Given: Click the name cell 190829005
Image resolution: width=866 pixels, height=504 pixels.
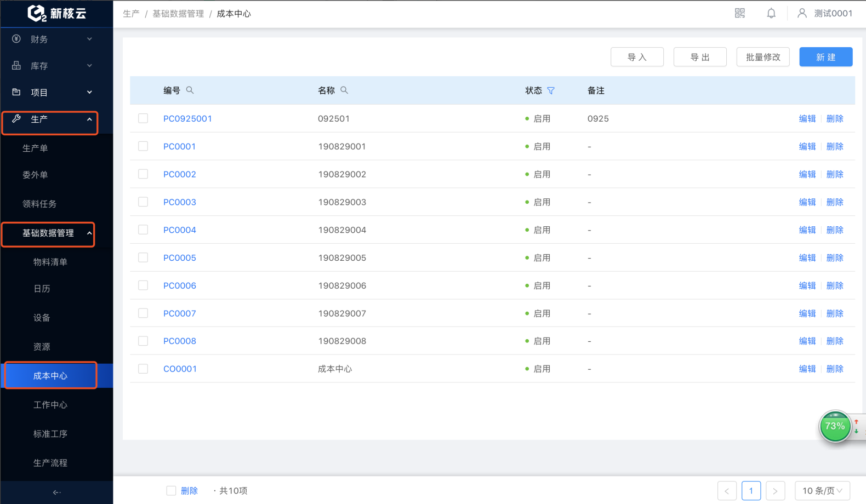Looking at the screenshot, I should [342, 257].
